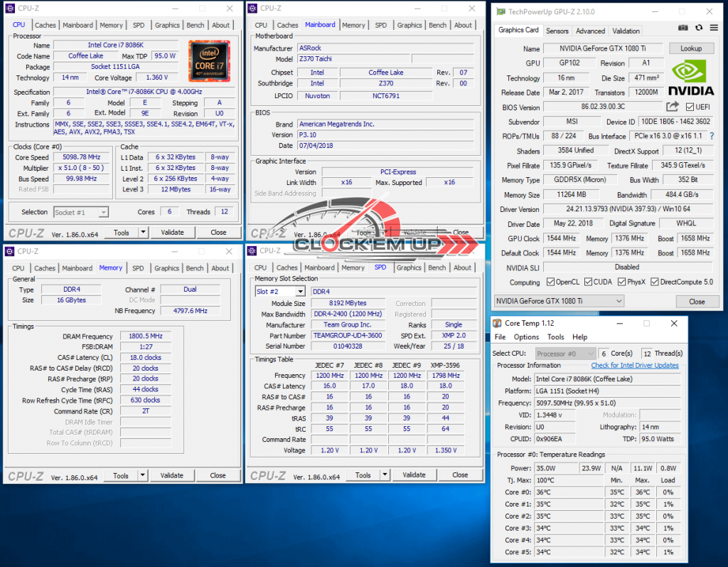The width and height of the screenshot is (728, 567).
Task: Toggle the OpenCL checkbox
Action: click(550, 282)
